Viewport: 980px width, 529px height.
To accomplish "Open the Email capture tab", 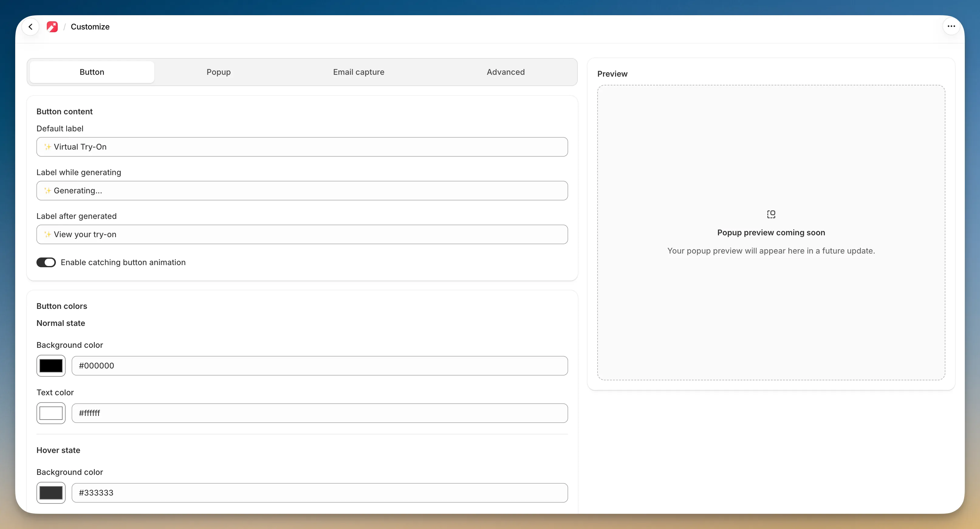I will coord(358,72).
